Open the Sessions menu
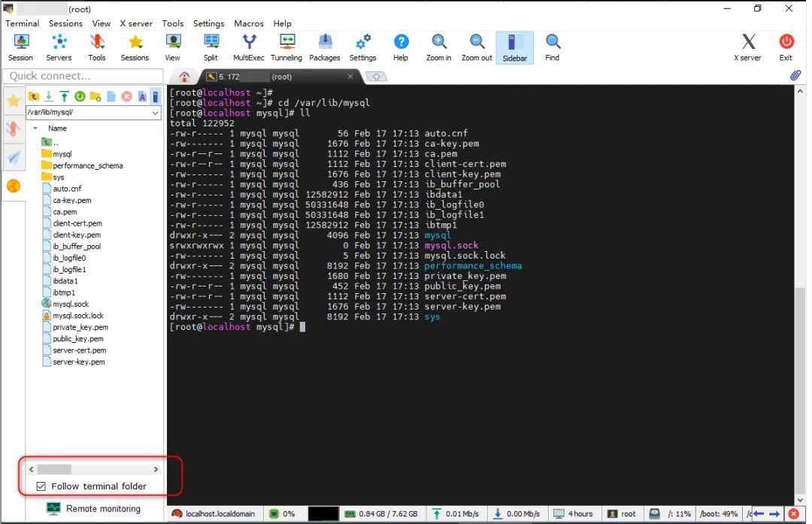This screenshot has width=812, height=524. tap(65, 23)
